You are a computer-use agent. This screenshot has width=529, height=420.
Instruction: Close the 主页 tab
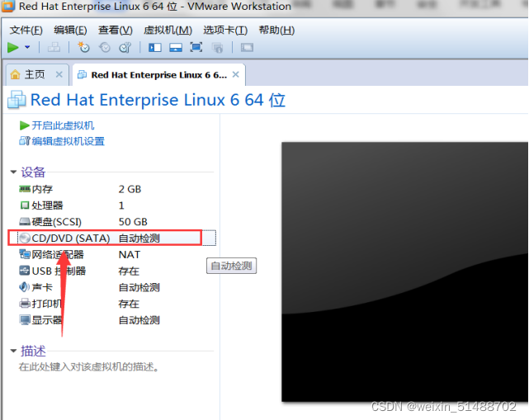pos(59,74)
